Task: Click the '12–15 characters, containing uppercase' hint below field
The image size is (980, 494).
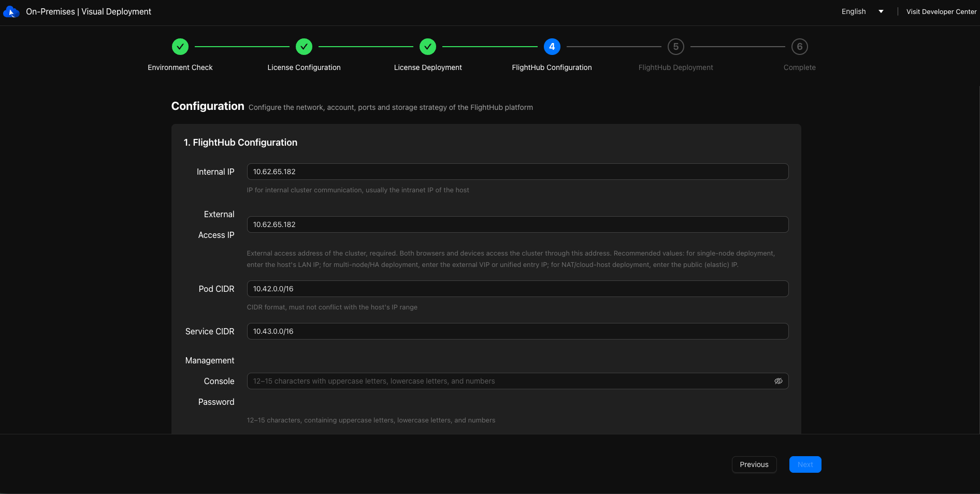Action: [371, 420]
